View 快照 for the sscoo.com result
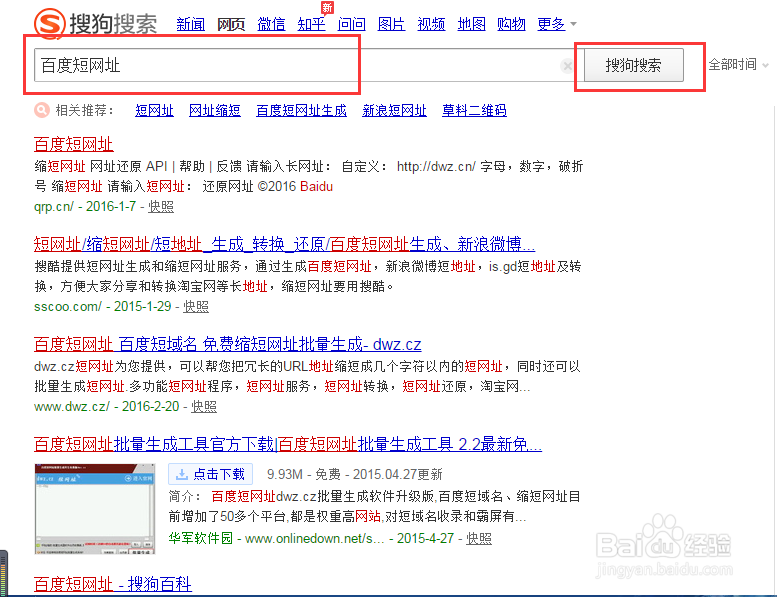The width and height of the screenshot is (777, 597). click(x=196, y=307)
